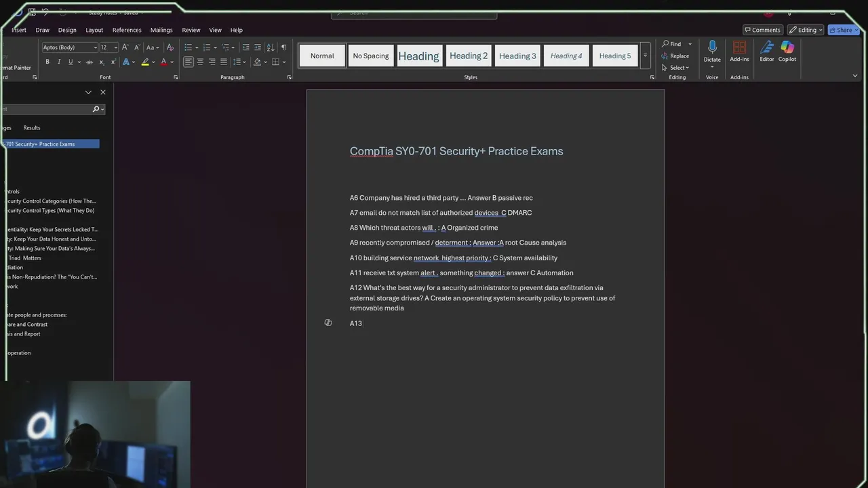The image size is (868, 488).
Task: Open line and paragraph spacing options
Action: click(x=237, y=62)
